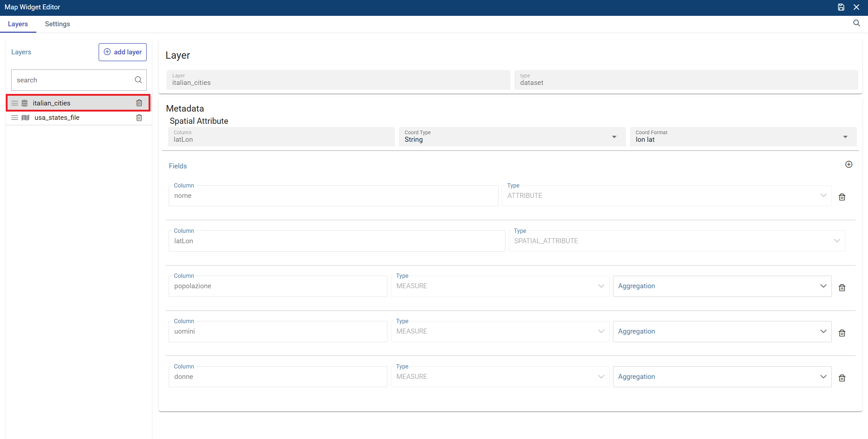
Task: Open the search magnifier in the top-right corner
Action: point(856,23)
